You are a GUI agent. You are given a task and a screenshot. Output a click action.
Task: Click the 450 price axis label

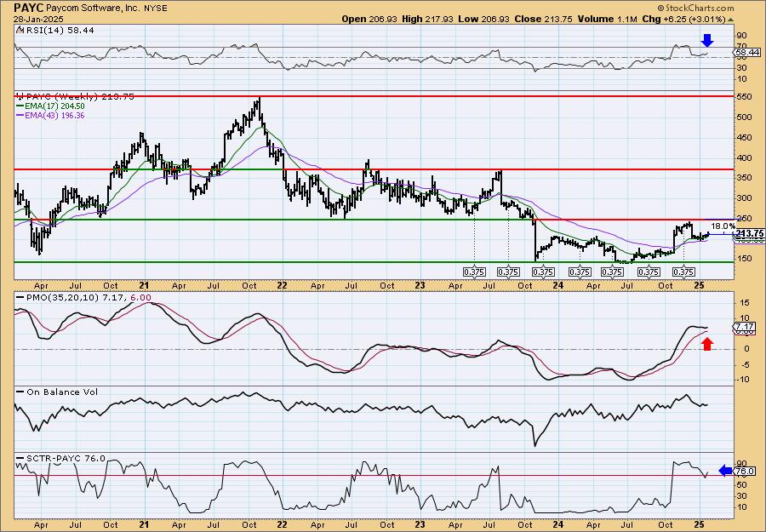(744, 137)
